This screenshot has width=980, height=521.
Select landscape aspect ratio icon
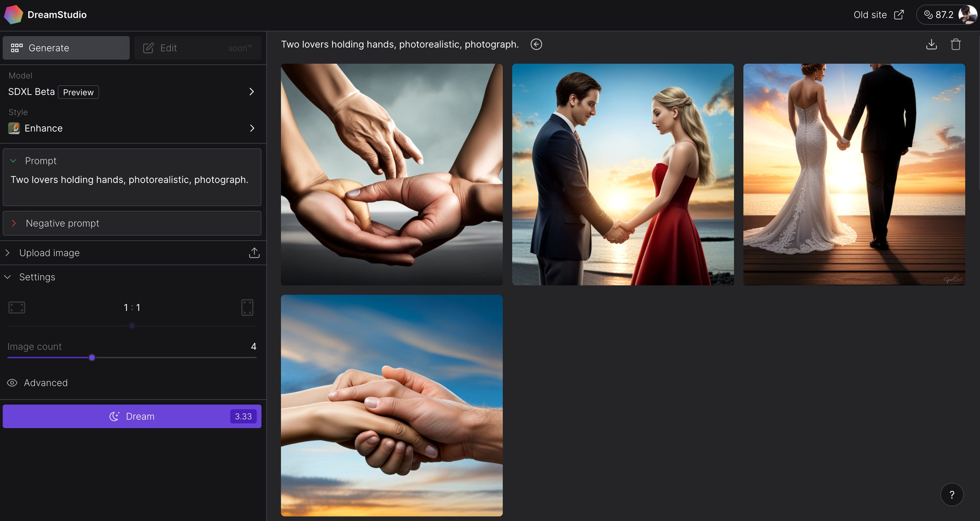click(x=17, y=308)
